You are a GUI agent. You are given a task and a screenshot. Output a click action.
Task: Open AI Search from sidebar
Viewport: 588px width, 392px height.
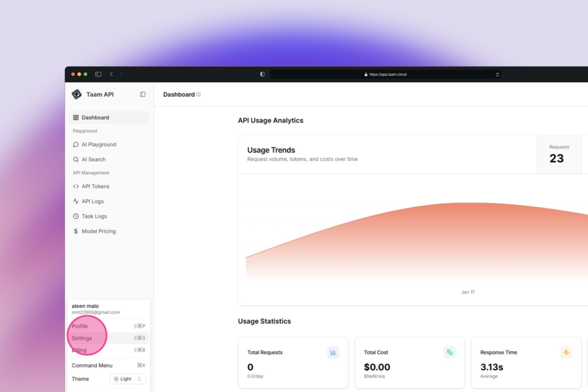(x=94, y=159)
